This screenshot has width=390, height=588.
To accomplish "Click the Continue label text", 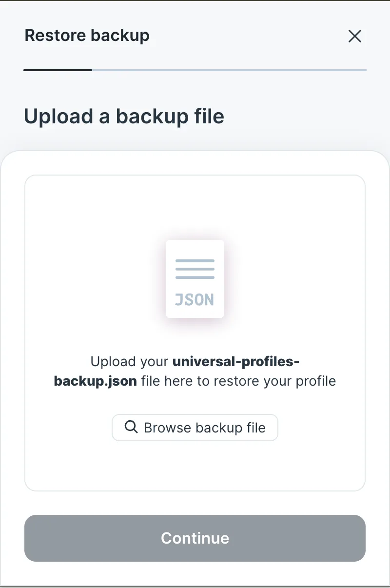I will [x=195, y=538].
